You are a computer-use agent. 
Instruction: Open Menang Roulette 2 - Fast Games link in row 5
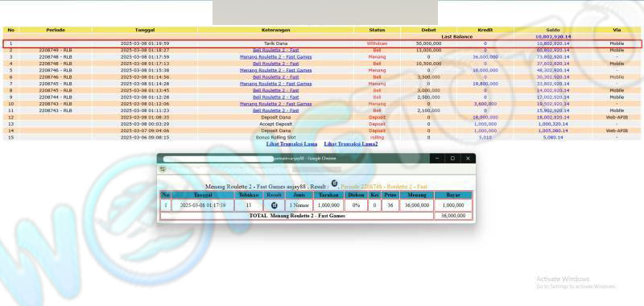[x=275, y=70]
